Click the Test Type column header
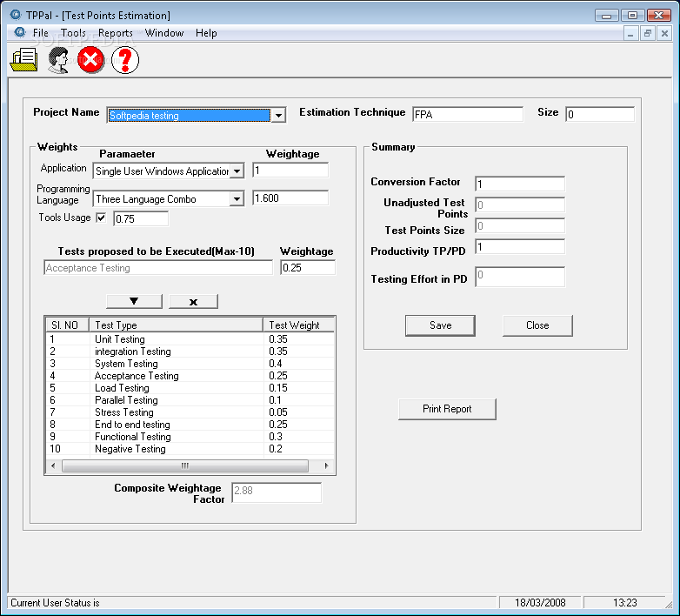Viewport: 680px width, 616px height. pos(176,325)
